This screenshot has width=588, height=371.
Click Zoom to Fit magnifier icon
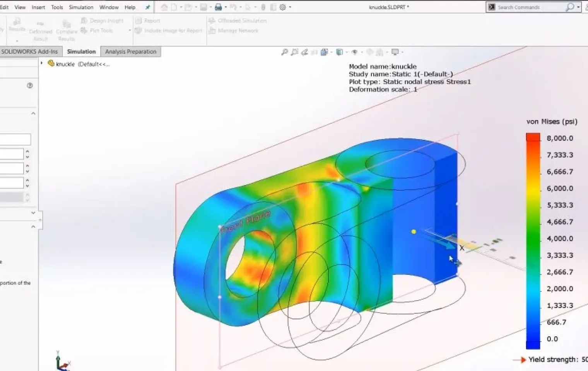pos(284,52)
